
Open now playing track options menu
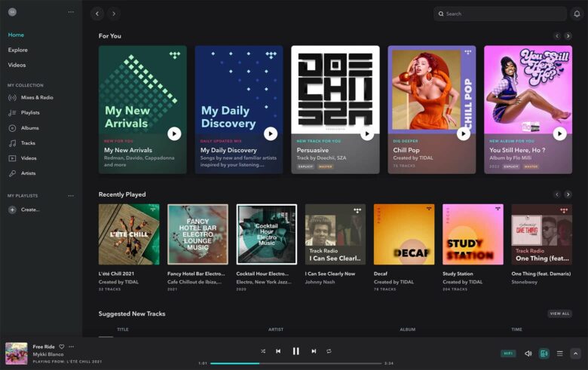[72, 347]
